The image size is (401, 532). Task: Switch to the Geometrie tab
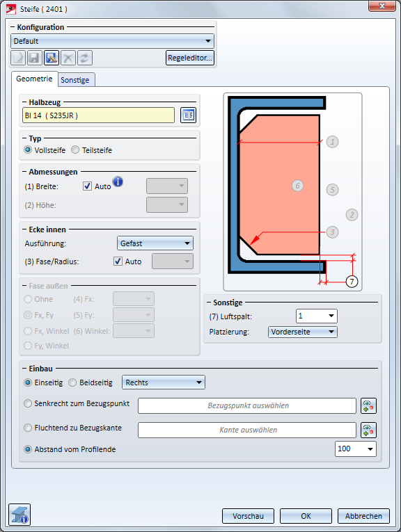click(34, 79)
